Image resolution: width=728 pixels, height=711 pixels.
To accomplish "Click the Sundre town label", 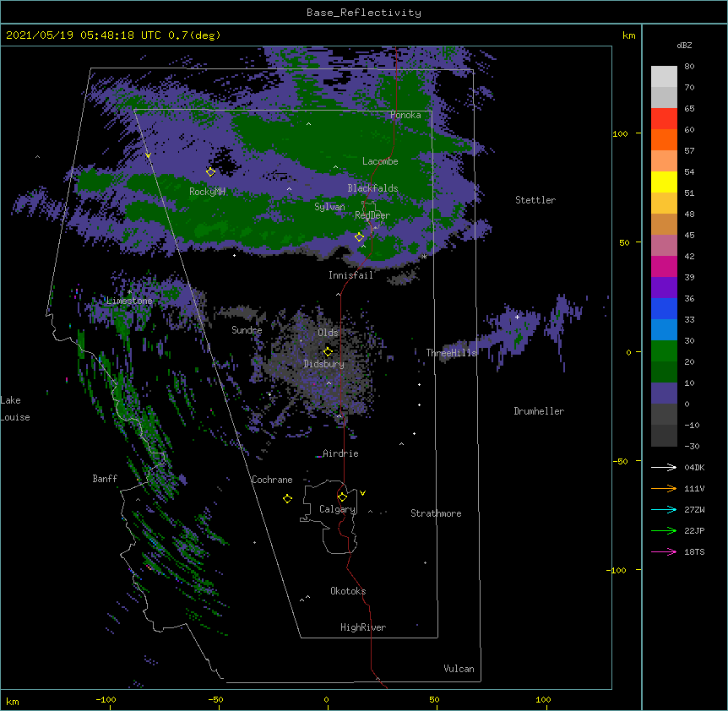I will point(247,330).
